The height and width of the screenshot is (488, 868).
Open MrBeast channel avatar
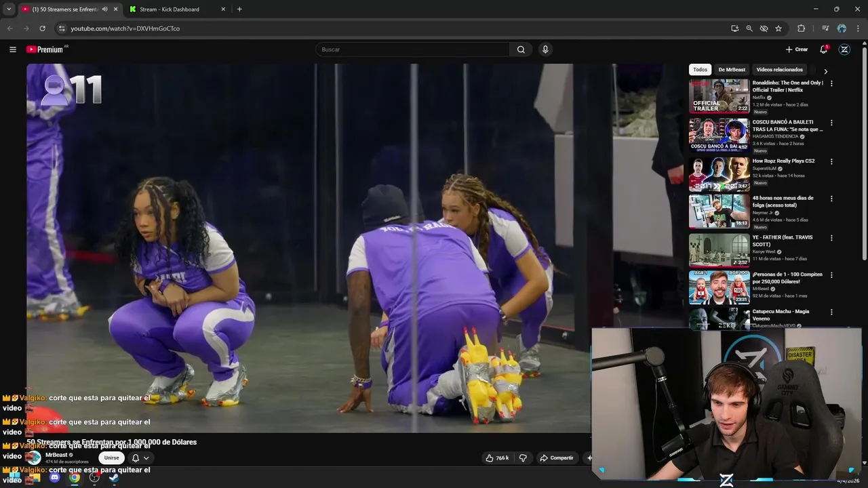33,458
